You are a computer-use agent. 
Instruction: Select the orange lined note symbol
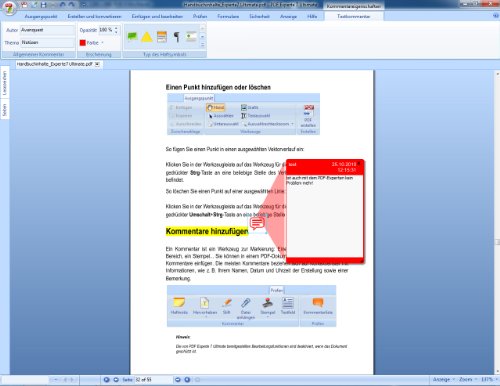(x=162, y=36)
